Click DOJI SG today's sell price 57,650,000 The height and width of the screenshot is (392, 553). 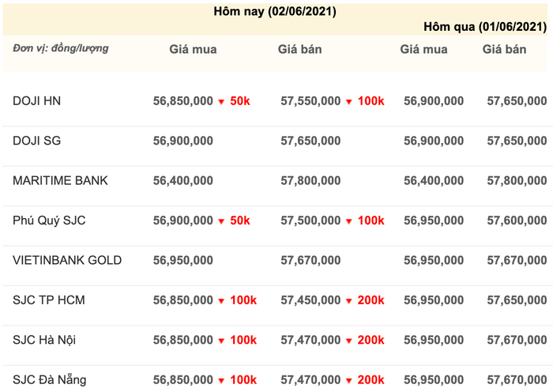[x=310, y=141]
